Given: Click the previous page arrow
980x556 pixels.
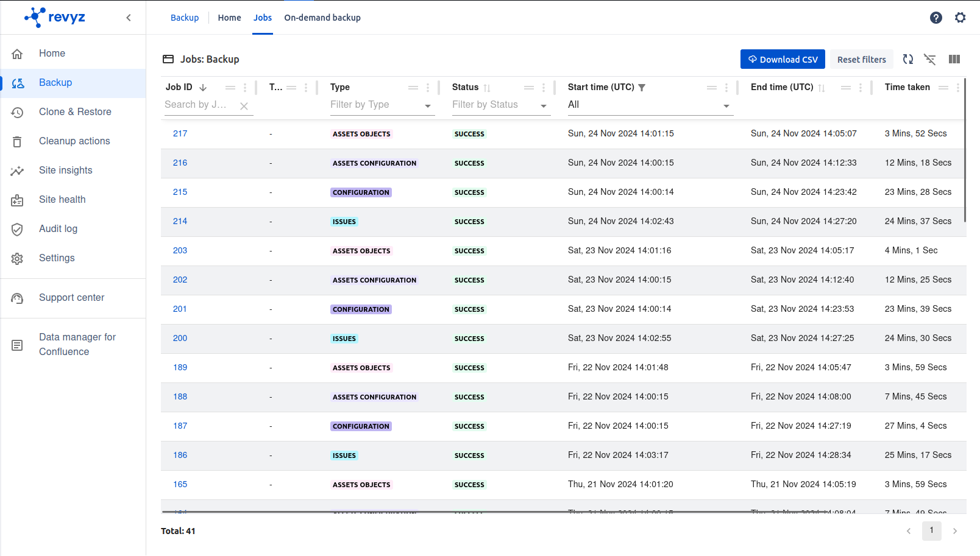Looking at the screenshot, I should click(x=909, y=531).
